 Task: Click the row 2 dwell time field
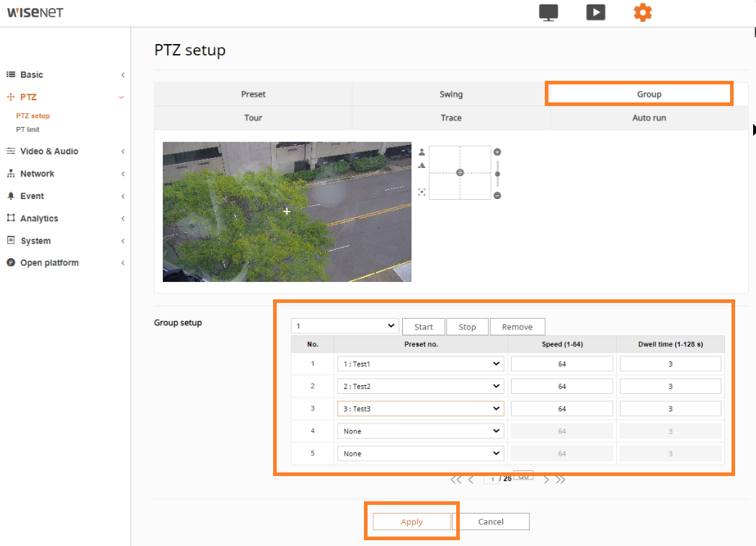670,386
